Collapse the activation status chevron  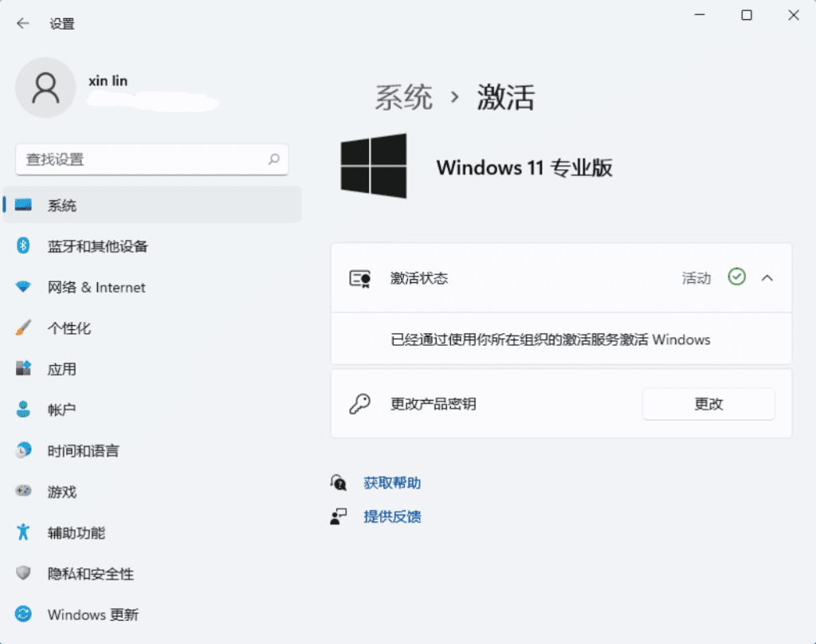767,278
